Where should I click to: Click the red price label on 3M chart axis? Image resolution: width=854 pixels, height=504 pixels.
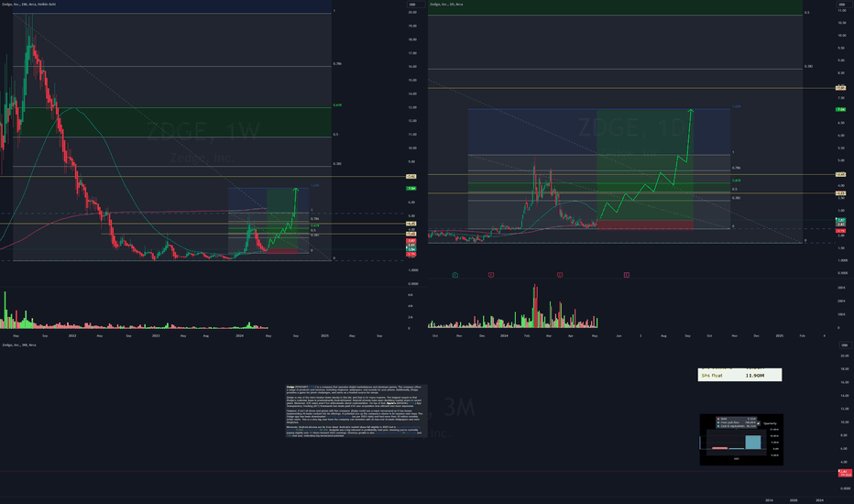[845, 473]
